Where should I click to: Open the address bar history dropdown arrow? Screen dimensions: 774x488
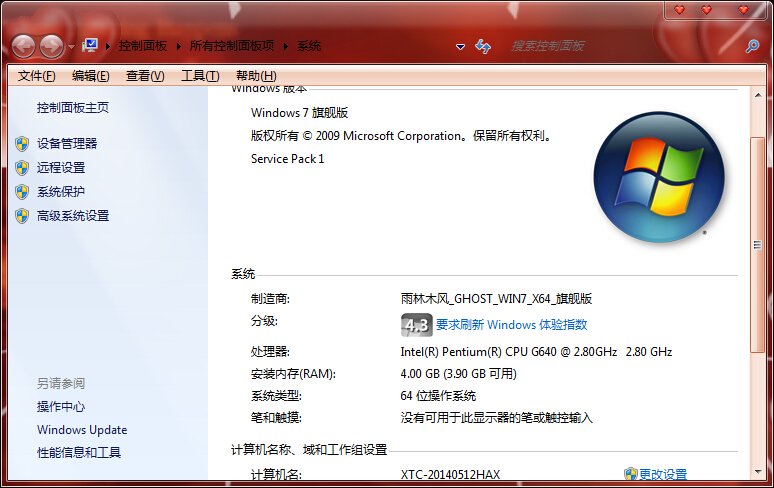point(460,47)
